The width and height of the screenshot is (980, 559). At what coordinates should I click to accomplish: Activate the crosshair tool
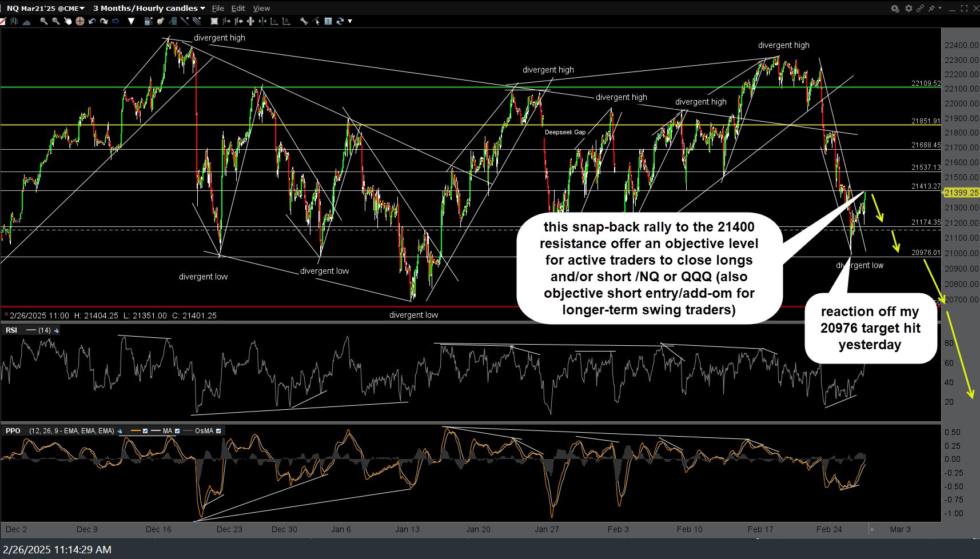pyautogui.click(x=79, y=21)
